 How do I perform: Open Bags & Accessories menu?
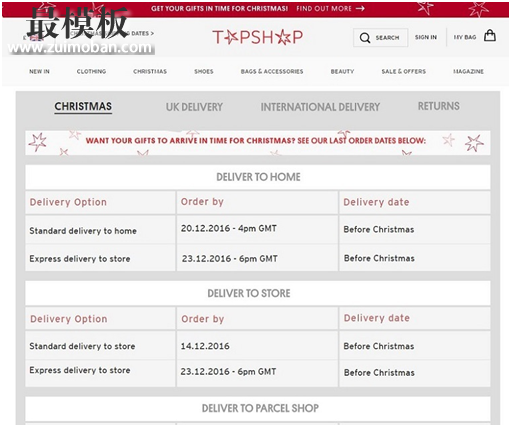(272, 71)
